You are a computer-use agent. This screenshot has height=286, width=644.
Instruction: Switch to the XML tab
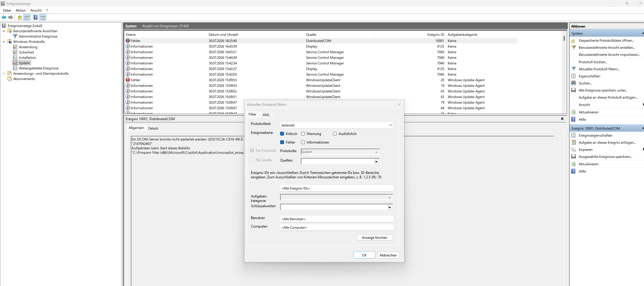(x=266, y=115)
